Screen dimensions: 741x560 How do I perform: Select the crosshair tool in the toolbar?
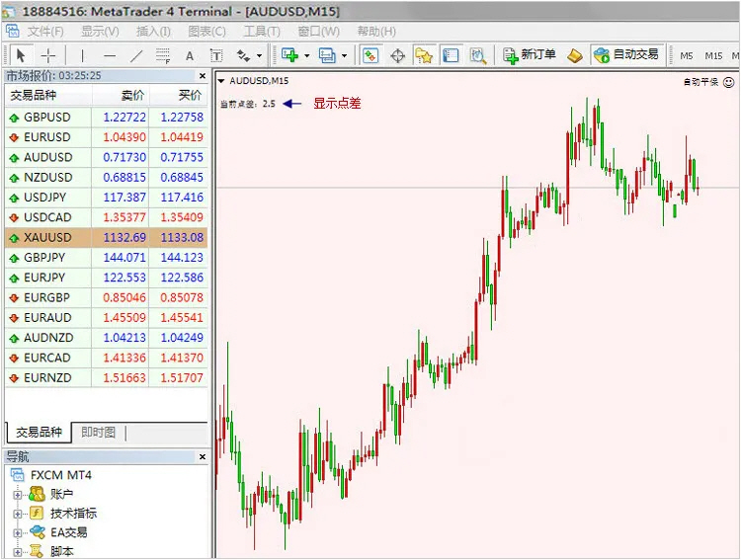pos(47,55)
